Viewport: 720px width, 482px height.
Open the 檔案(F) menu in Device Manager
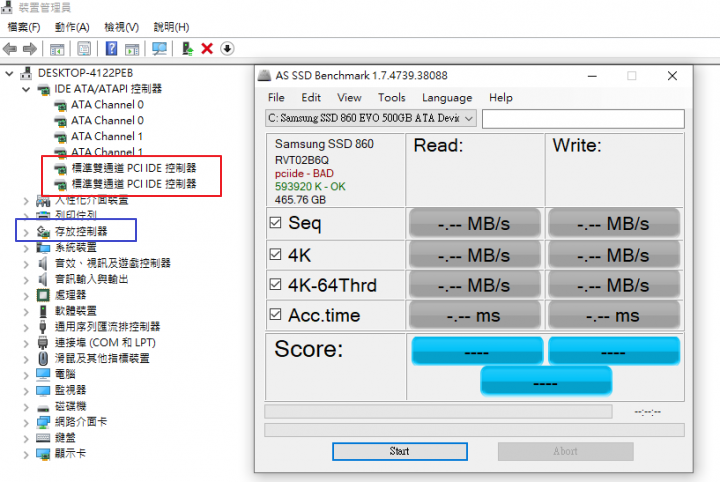pyautogui.click(x=24, y=27)
